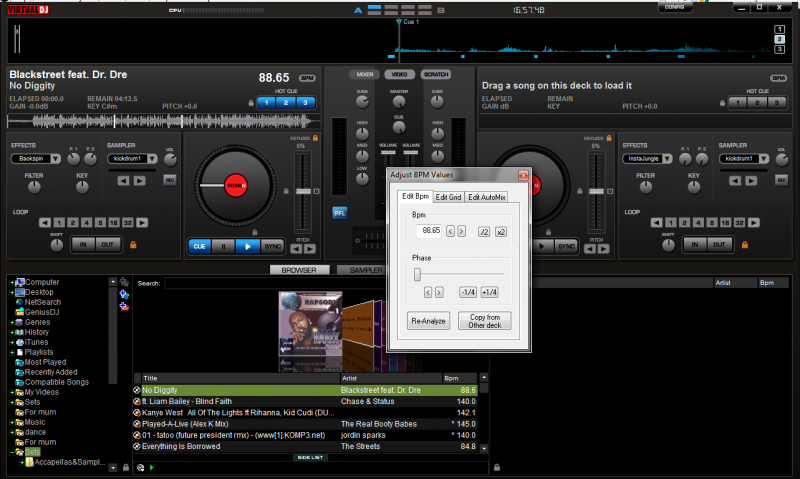Open the BROWSER tab
Viewport: 800px width, 479px height.
click(299, 270)
